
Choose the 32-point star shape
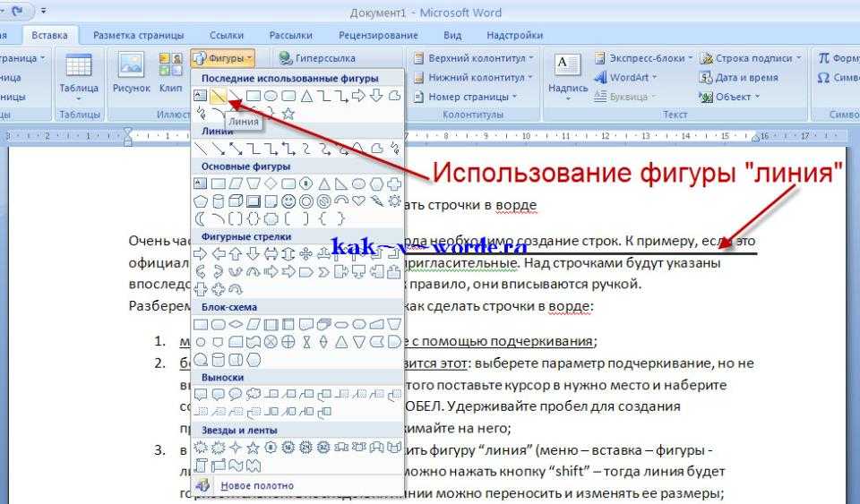point(323,448)
